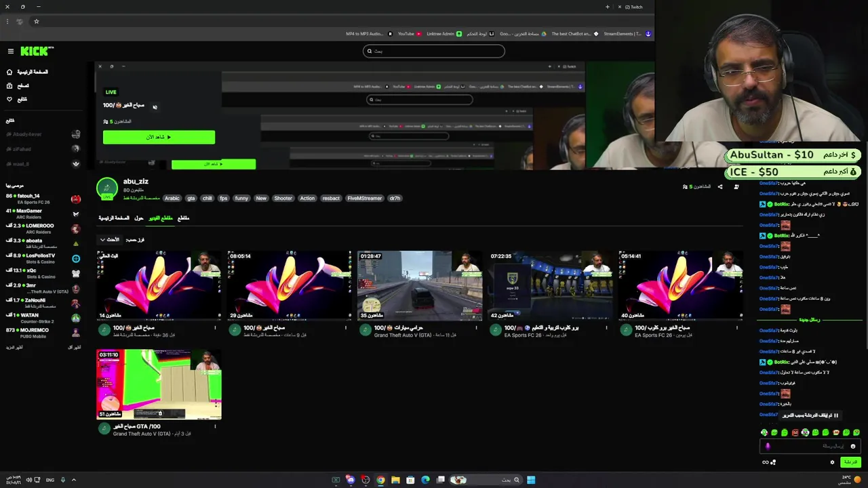Open the 03:11:10 GTA video thumbnail

(159, 384)
